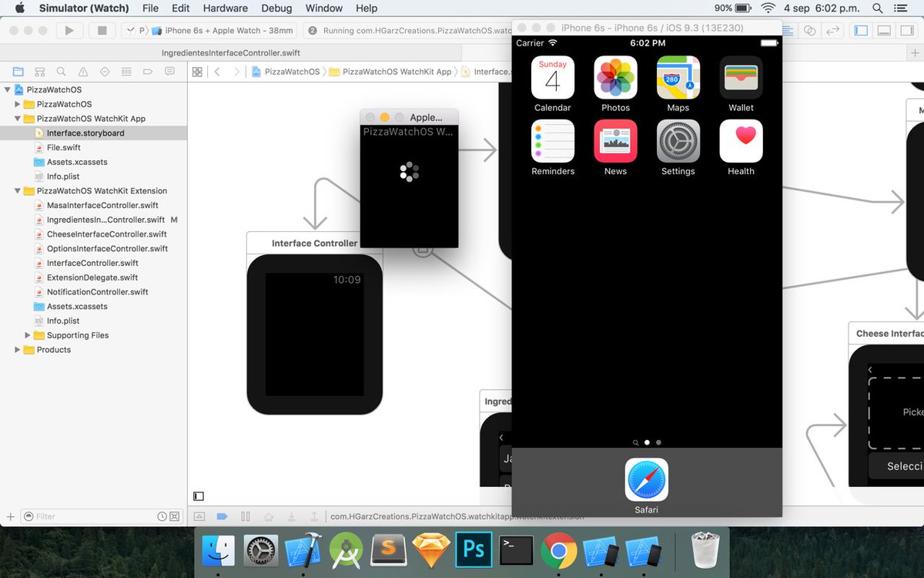Select Interface.storyboard in navigator
924x578 pixels.
(x=93, y=133)
